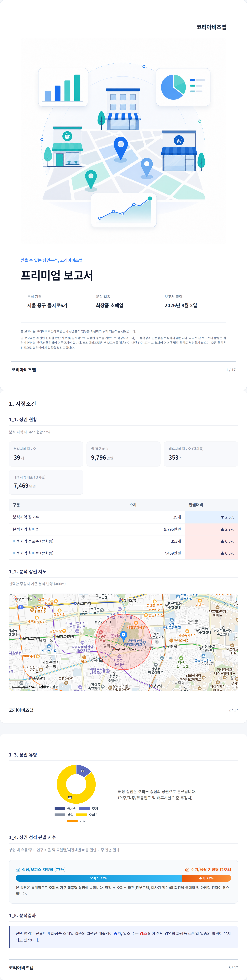Click the S-OIL marker on the map

point(162,658)
